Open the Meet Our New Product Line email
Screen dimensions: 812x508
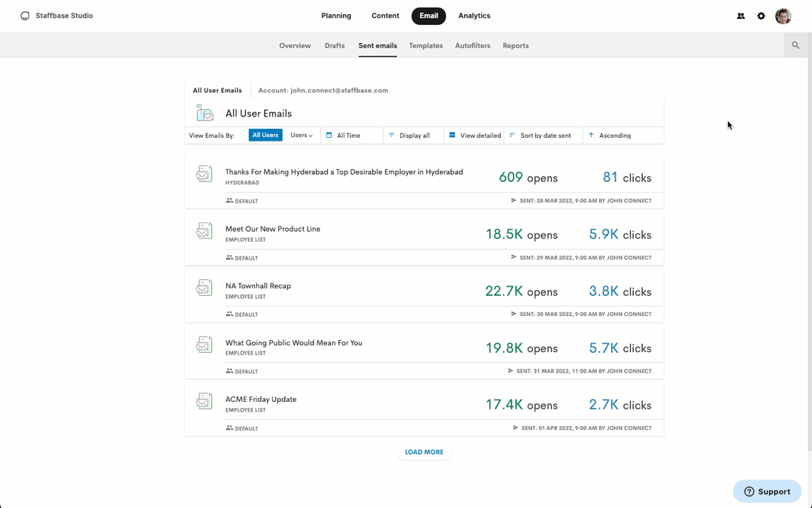273,229
